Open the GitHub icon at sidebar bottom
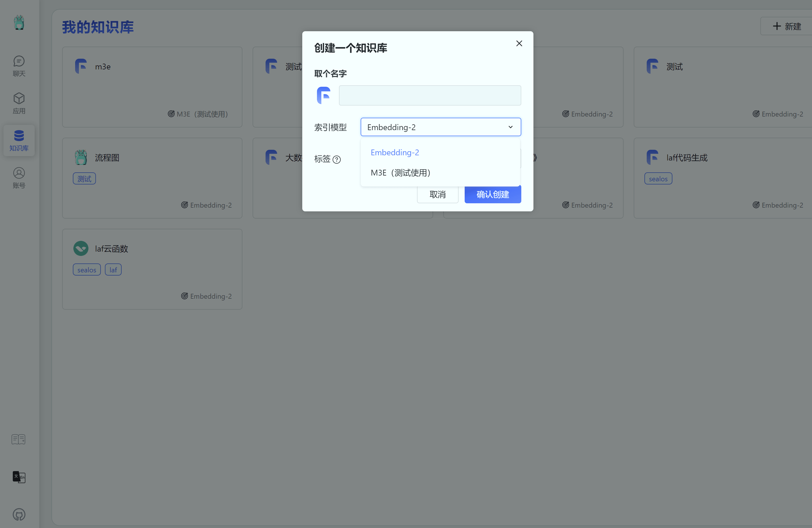The height and width of the screenshot is (528, 812). 19,515
